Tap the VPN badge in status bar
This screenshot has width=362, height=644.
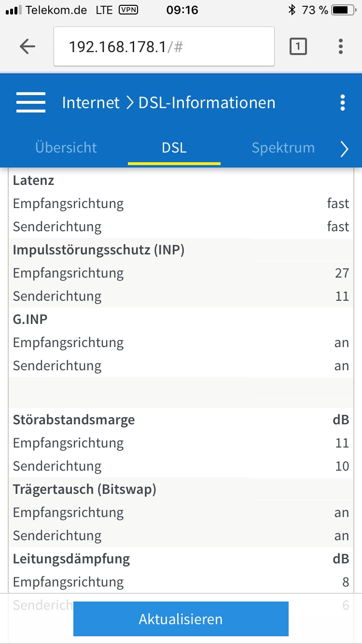coord(128,10)
